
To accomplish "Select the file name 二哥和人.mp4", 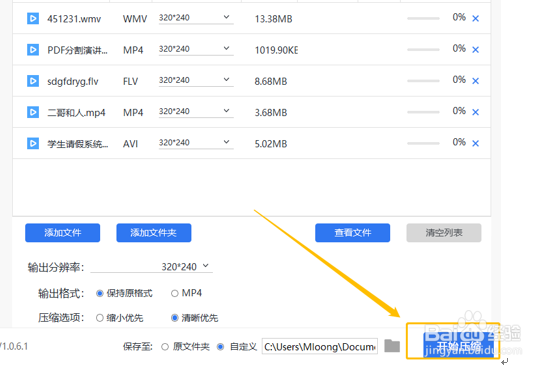I will [76, 112].
